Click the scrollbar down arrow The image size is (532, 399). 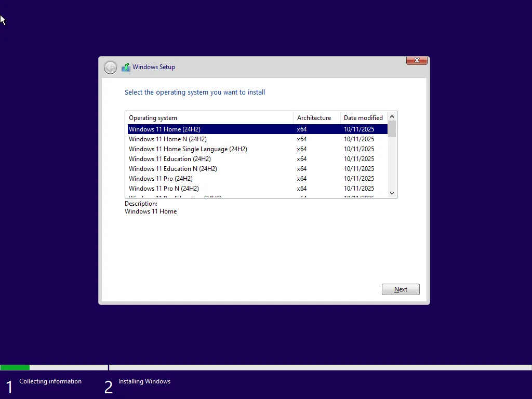392,193
